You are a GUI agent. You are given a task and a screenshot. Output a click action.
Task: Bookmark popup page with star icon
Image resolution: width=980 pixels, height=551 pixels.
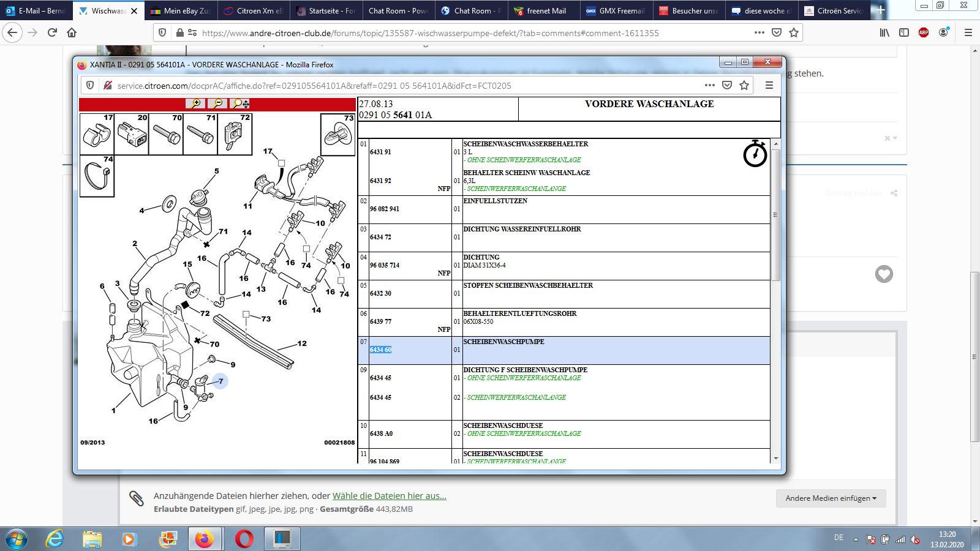pyautogui.click(x=744, y=85)
